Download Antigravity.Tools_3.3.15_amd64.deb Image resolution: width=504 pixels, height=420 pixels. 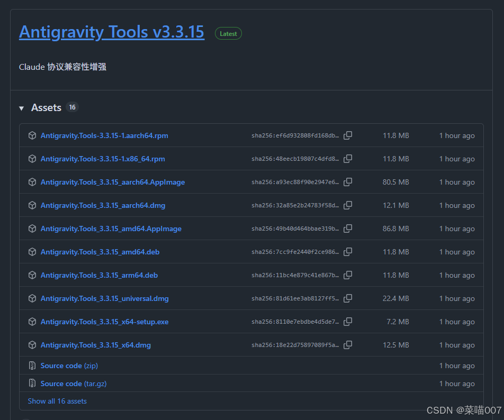tap(100, 252)
